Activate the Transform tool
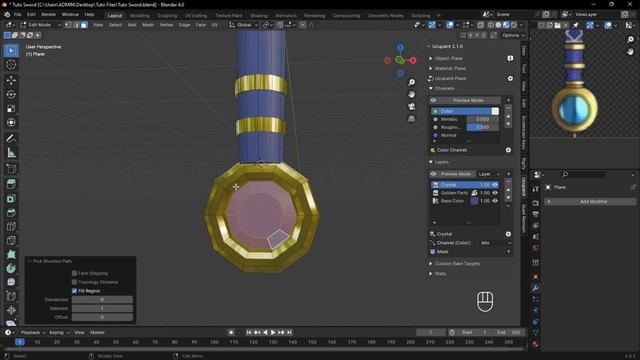Viewport: 640px width, 360px height. 11,122
